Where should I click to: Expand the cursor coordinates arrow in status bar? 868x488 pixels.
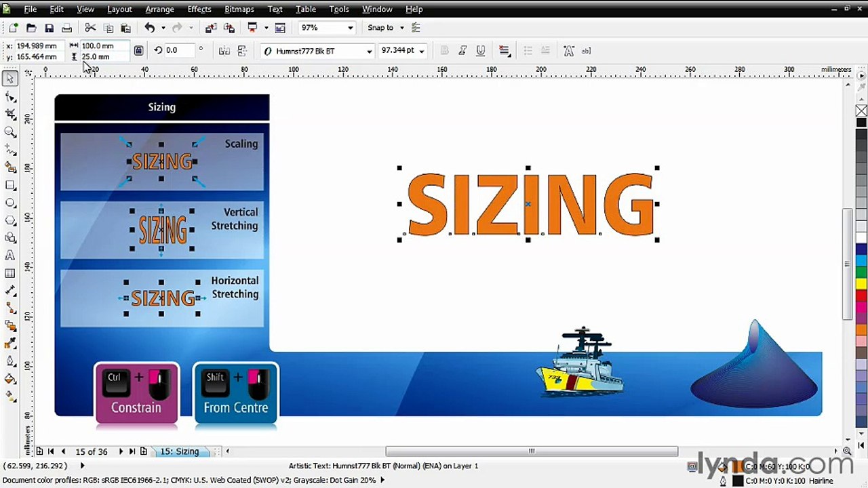tap(82, 466)
